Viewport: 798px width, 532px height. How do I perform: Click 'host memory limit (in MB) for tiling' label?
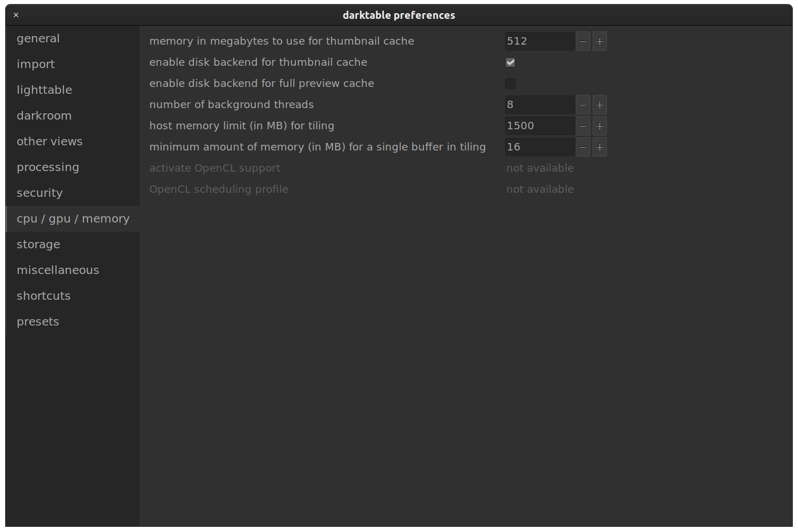[241, 126]
